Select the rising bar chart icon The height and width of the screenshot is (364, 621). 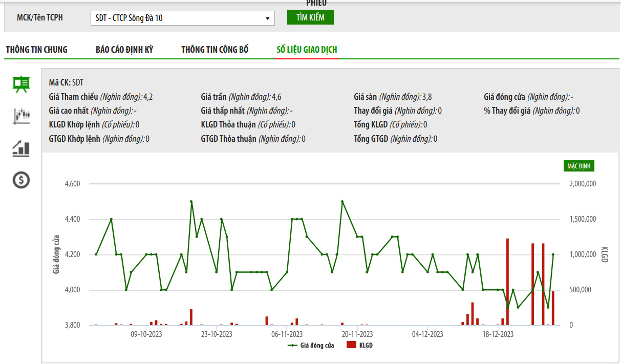(21, 148)
